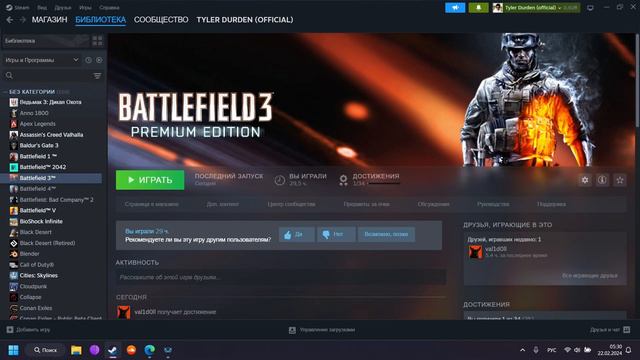Open Microsoft Edge from taskbar

(x=150, y=350)
